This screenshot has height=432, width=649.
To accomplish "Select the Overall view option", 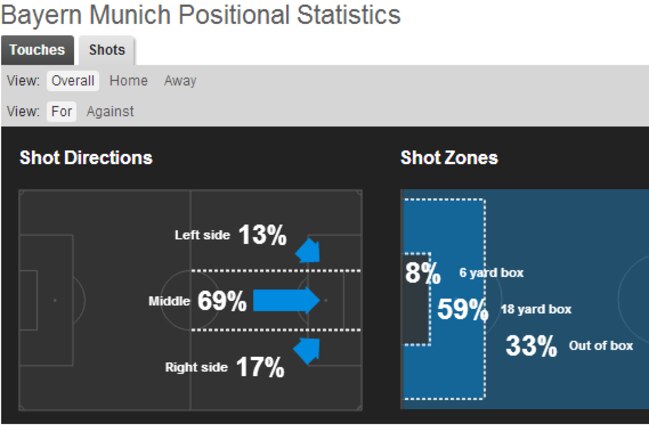I will pos(73,81).
